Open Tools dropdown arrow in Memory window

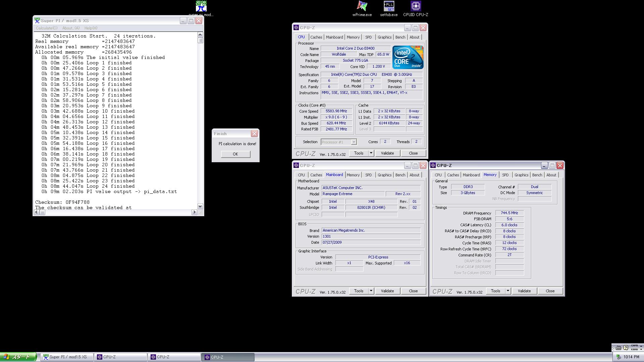(508, 291)
